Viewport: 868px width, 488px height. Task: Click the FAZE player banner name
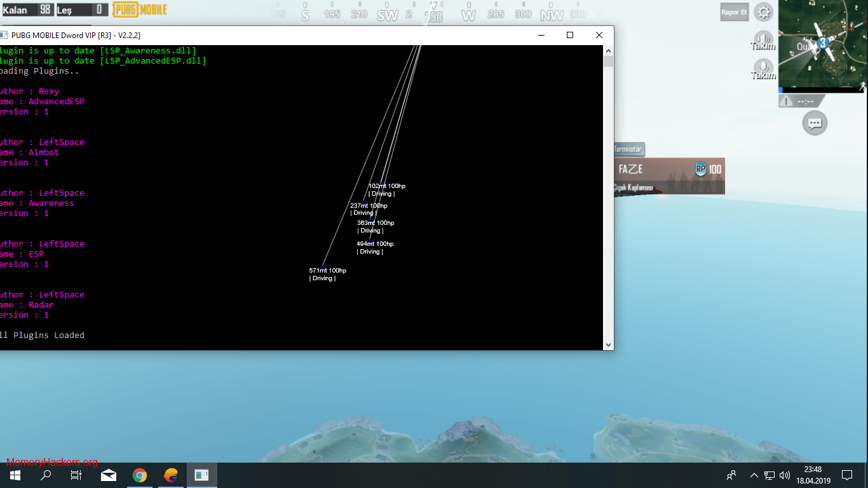click(x=631, y=169)
